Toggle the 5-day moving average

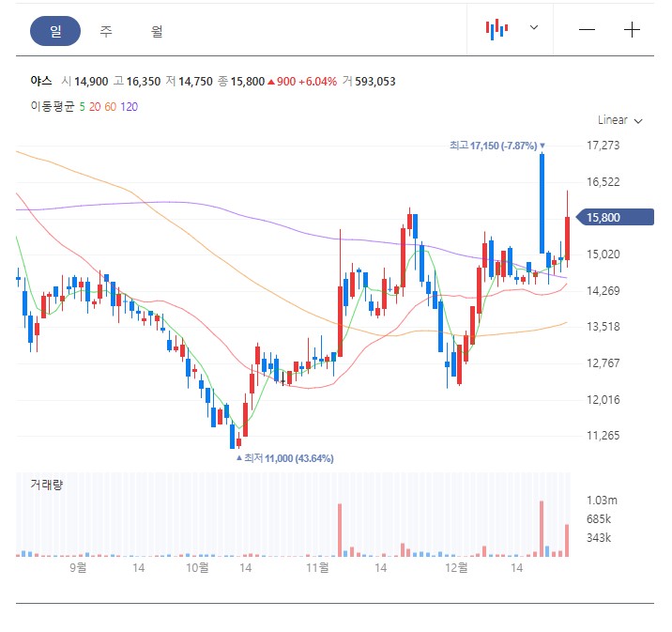82,107
